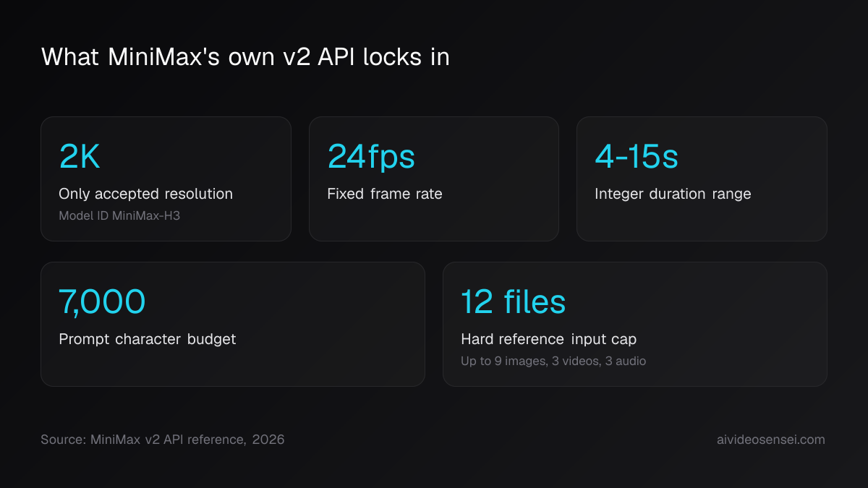Click the "Model ID MiniMax-H3" note

(119, 215)
